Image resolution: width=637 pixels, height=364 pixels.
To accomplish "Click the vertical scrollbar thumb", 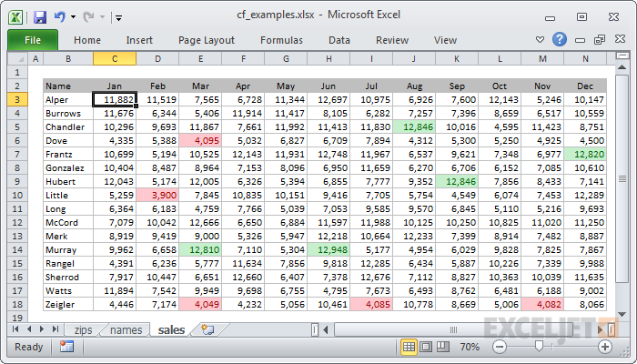I will 622,178.
